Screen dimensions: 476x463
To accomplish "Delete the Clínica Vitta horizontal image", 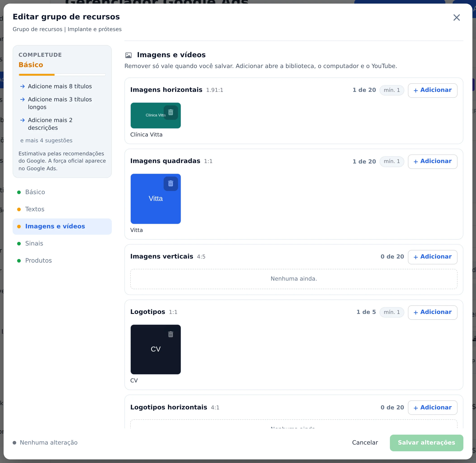I will point(171,112).
